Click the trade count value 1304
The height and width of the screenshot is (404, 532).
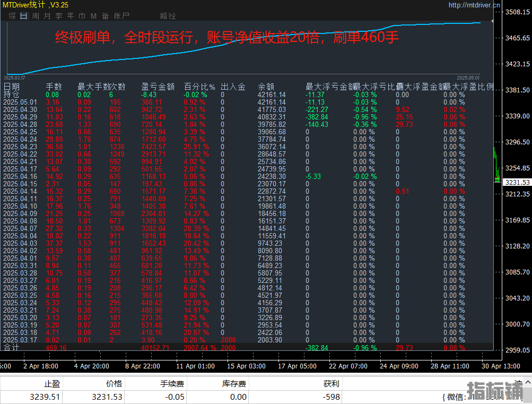pyautogui.click(x=117, y=228)
